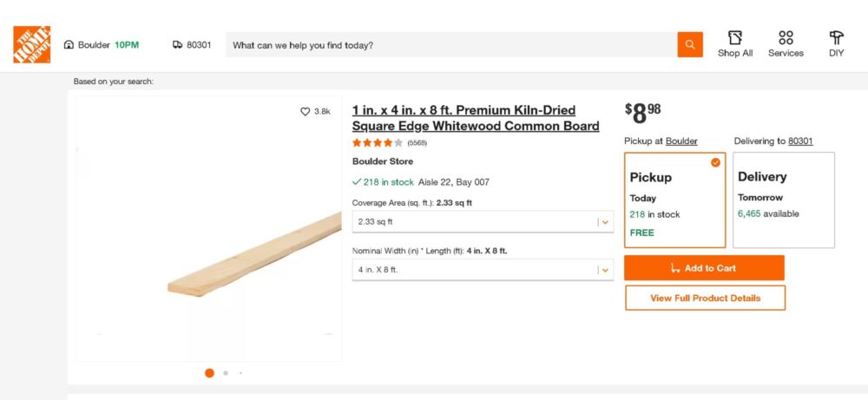Expand the Coverage Area 2.33 sq ft dropdown
The height and width of the screenshot is (400, 868).
pos(485,222)
